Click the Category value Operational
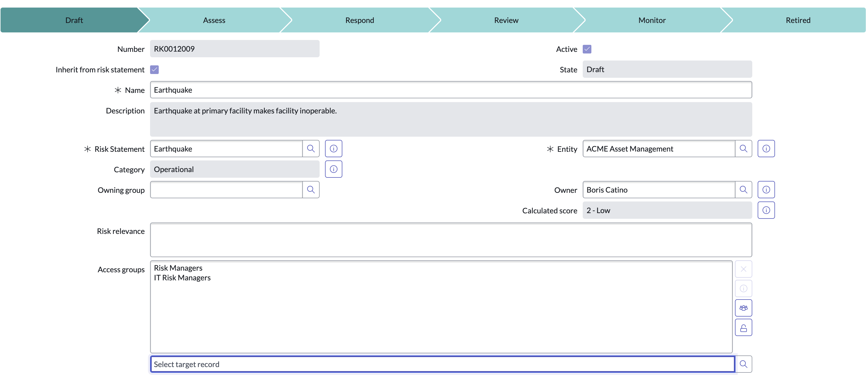The width and height of the screenshot is (868, 383). click(234, 169)
